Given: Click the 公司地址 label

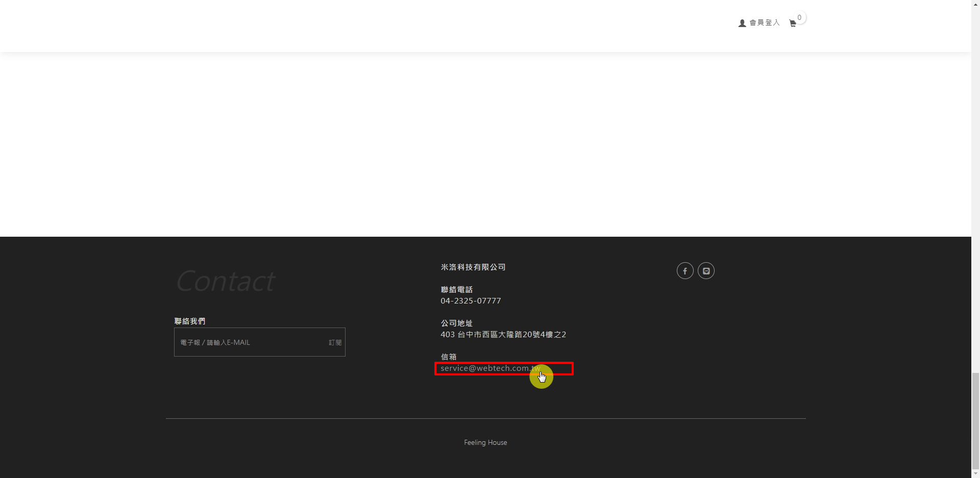Looking at the screenshot, I should pyautogui.click(x=456, y=323).
